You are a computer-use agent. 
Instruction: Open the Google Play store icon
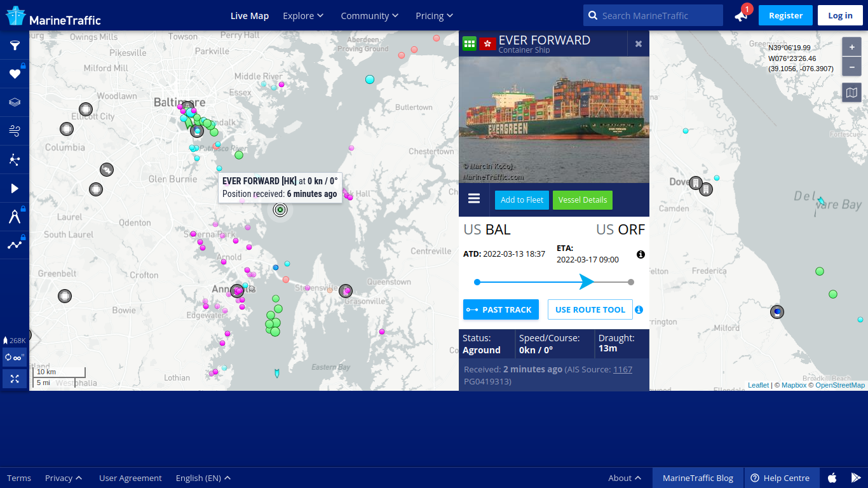[856, 478]
